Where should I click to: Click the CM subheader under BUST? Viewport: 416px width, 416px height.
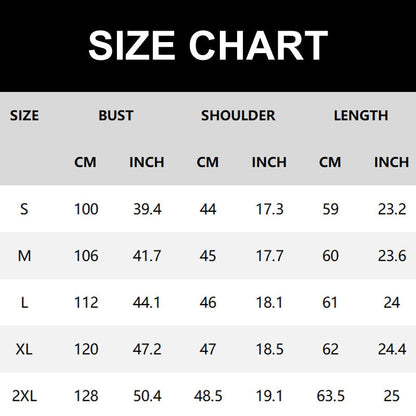click(x=85, y=162)
